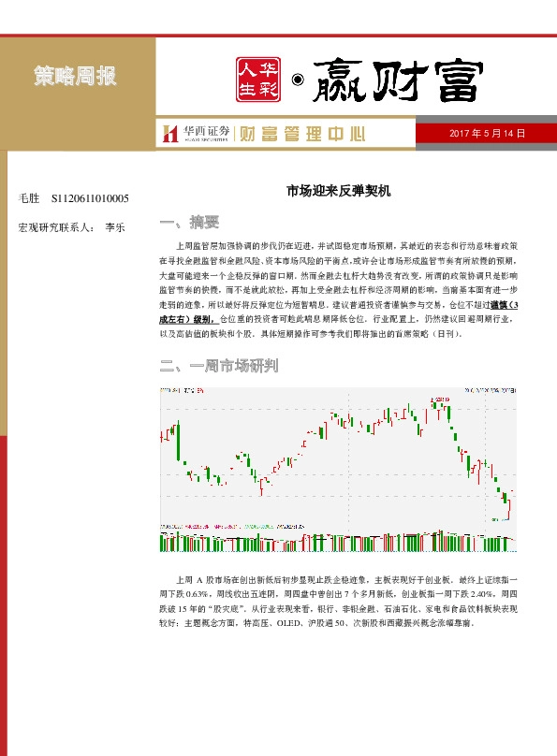Click the 人生华彩 red seal logo

click(x=258, y=80)
